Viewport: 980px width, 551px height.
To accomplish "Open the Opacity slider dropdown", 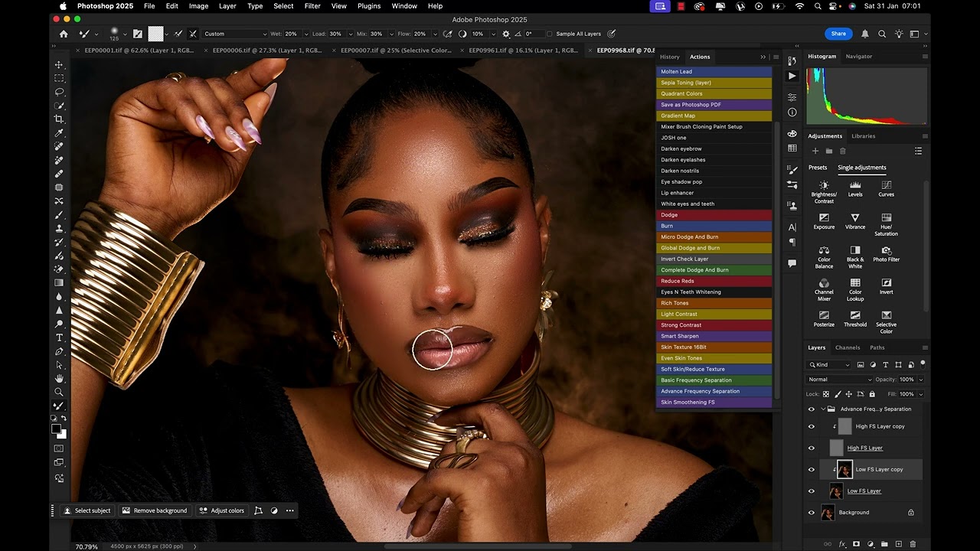I will 920,380.
